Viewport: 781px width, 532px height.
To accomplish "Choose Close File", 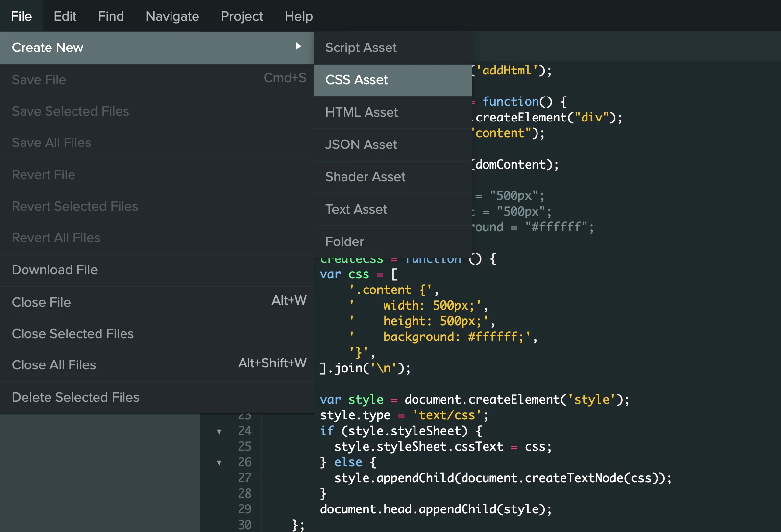I will coord(157,302).
